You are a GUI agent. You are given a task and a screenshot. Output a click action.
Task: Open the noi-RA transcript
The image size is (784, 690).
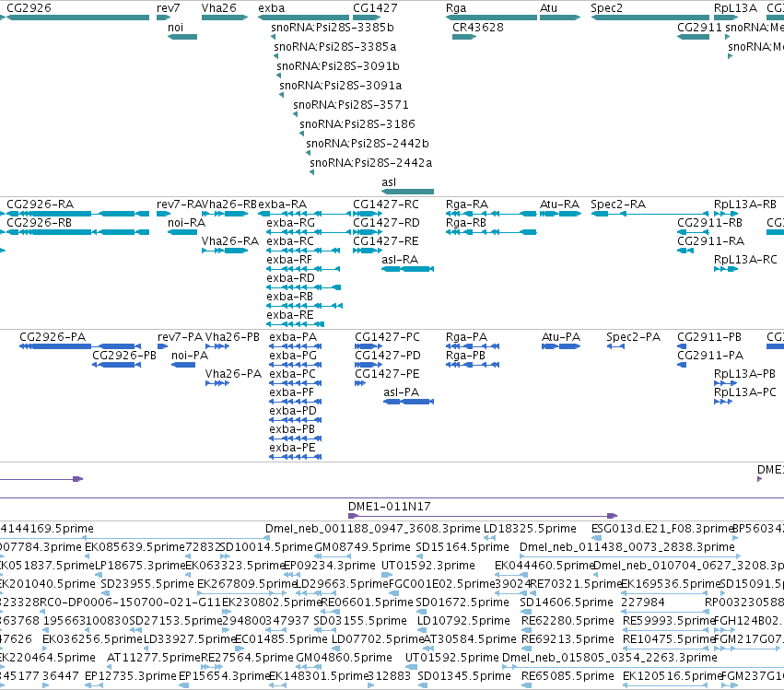click(182, 232)
